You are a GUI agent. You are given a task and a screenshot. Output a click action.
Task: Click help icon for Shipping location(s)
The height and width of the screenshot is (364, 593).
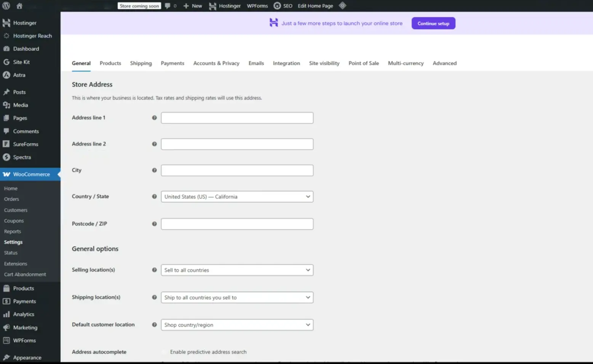[154, 297]
